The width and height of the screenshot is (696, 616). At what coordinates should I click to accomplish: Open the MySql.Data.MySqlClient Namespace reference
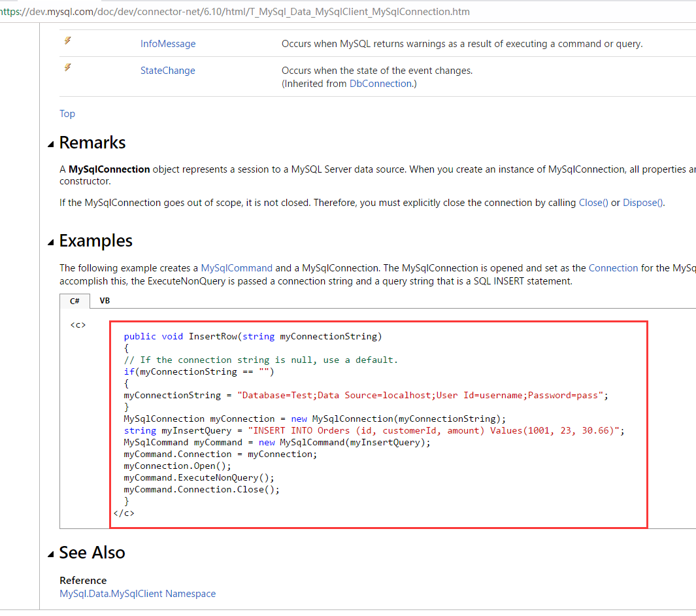coord(137,593)
